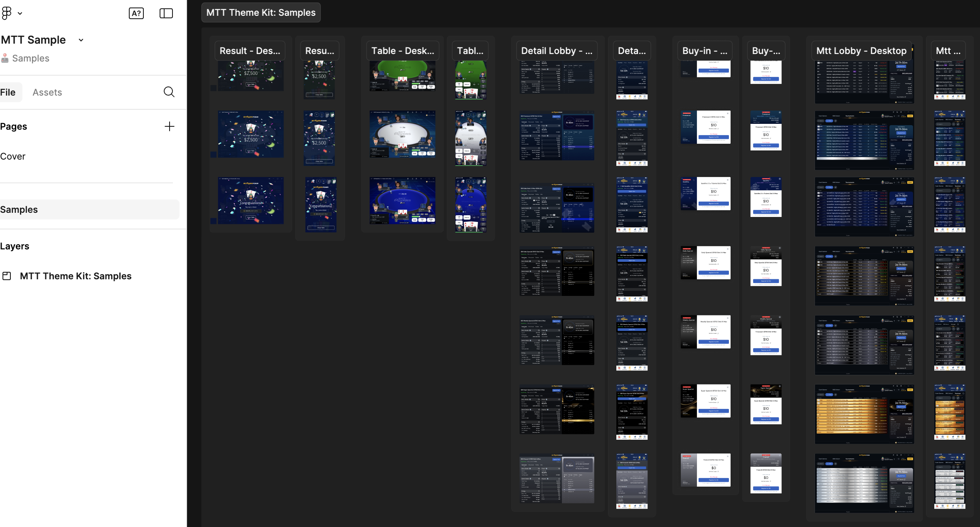Add a new page with plus icon
Viewport: 980px width, 527px height.
[x=169, y=126]
